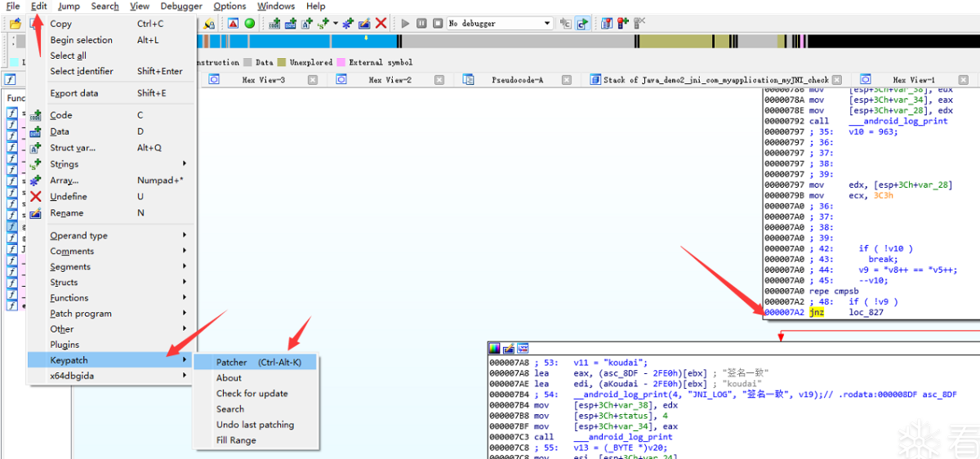
Task: Start the debugger with the play button
Action: pyautogui.click(x=405, y=23)
